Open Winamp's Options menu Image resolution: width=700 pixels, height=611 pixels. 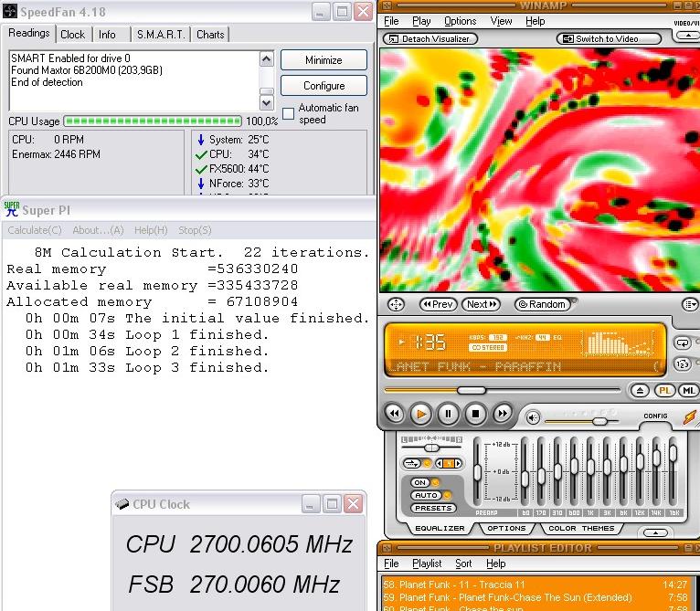460,21
